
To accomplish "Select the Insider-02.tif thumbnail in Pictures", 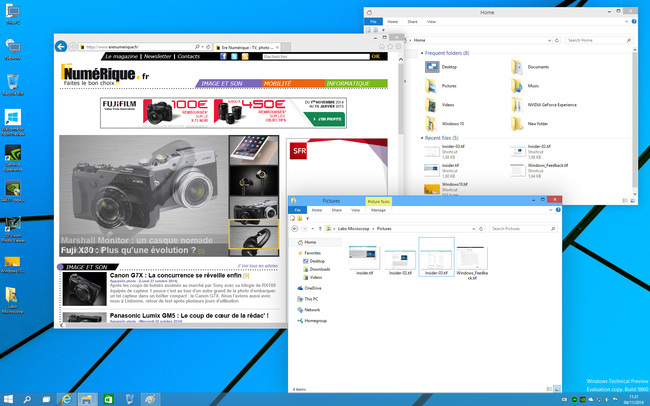I will [x=400, y=263].
